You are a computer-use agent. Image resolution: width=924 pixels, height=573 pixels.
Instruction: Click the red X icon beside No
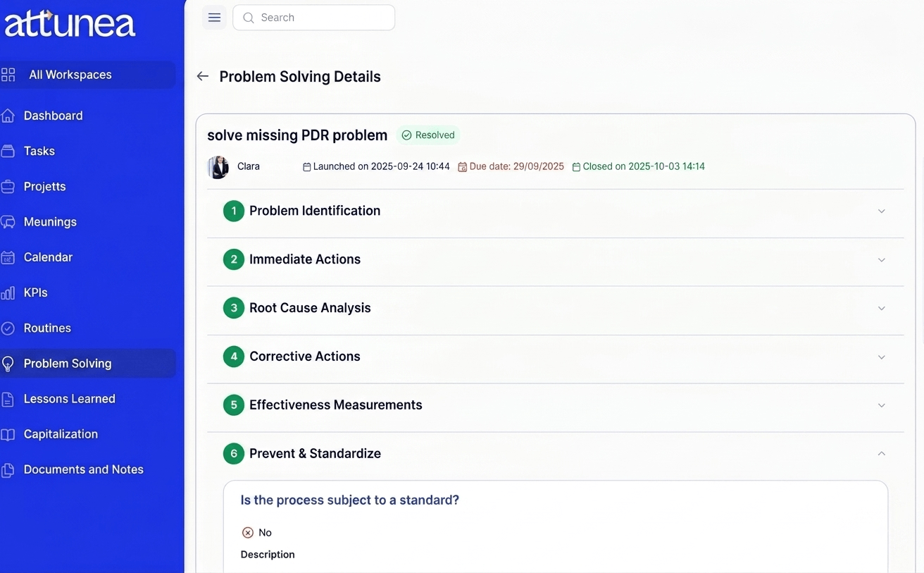point(247,533)
